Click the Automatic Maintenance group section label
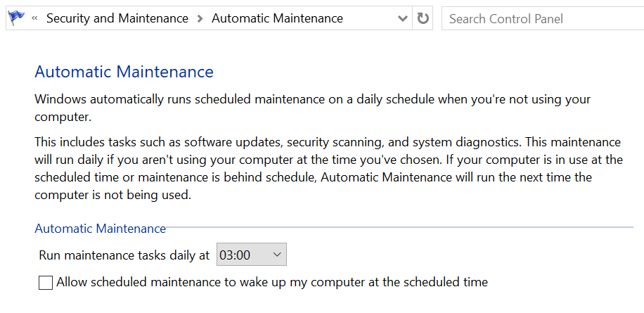644x313 pixels. pos(100,229)
